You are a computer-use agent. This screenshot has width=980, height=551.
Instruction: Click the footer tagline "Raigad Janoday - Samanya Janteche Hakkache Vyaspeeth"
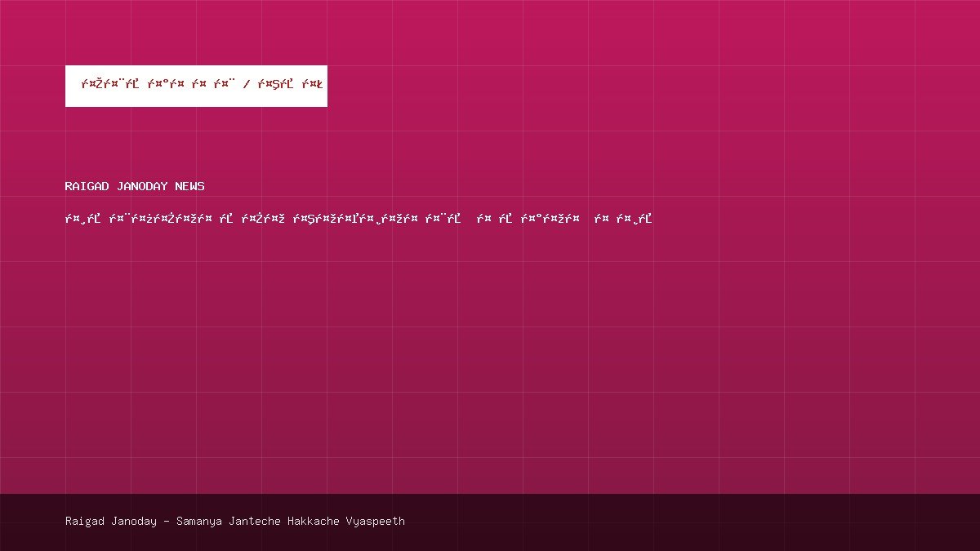[x=235, y=521]
